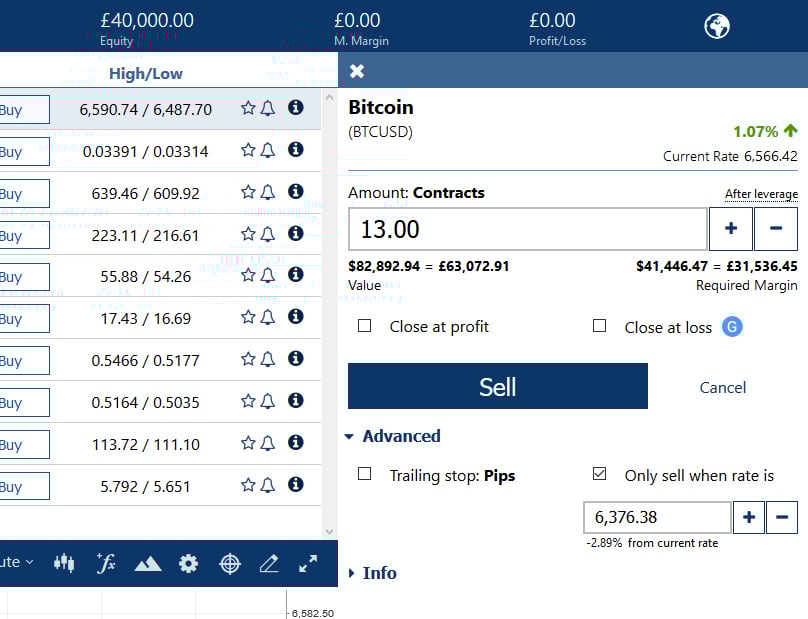Favorite the 6,590.74 / 6,487.70 row star
Viewport: 808px width, 619px height.
[x=248, y=108]
